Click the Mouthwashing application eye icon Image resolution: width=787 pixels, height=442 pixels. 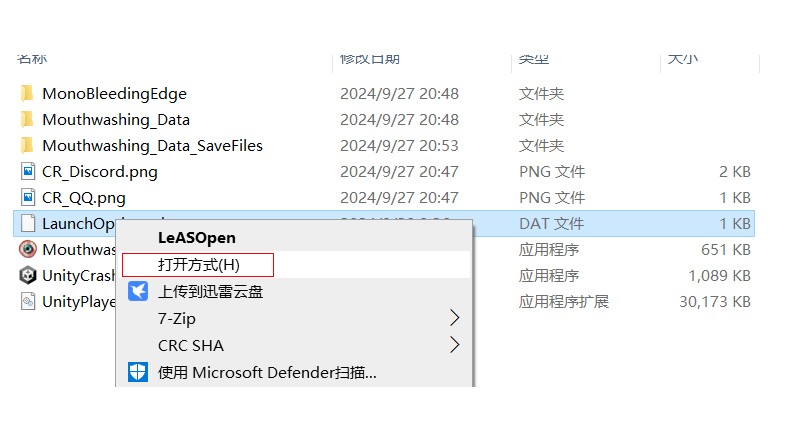click(x=28, y=249)
